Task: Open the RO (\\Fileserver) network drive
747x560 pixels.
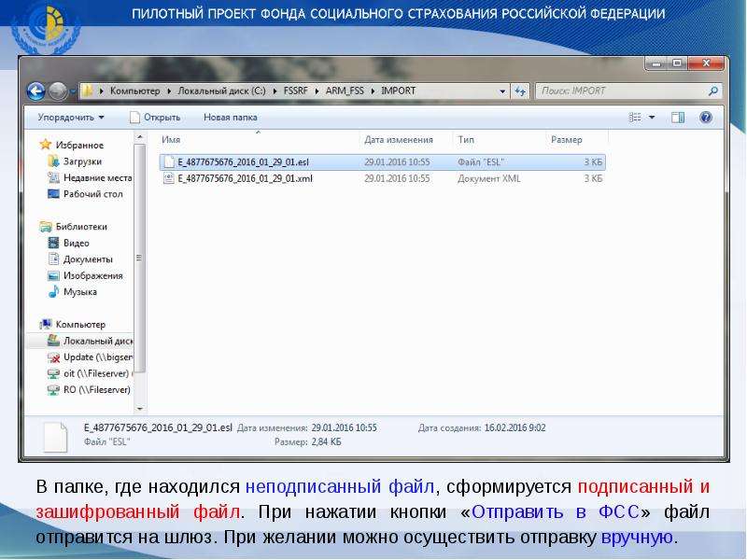Action: click(97, 389)
